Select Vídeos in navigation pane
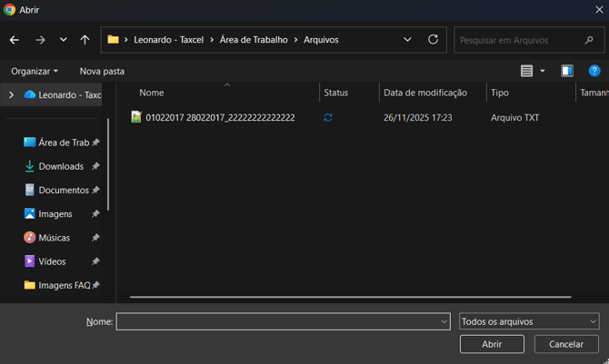The width and height of the screenshot is (609, 364). pyautogui.click(x=52, y=261)
